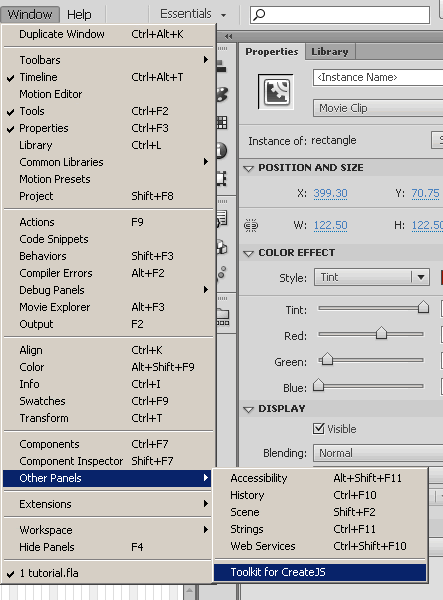Expand the Toolbars submenu
The height and width of the screenshot is (600, 443).
[x=107, y=60]
